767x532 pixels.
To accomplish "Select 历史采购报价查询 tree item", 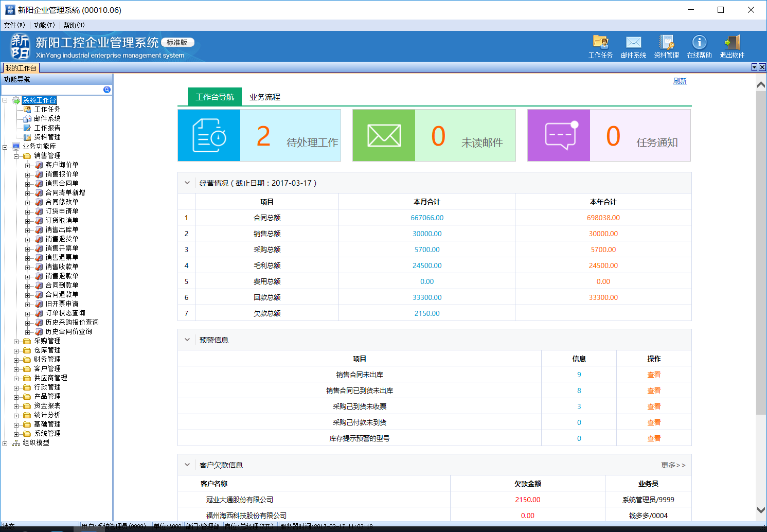I will pyautogui.click(x=72, y=322).
